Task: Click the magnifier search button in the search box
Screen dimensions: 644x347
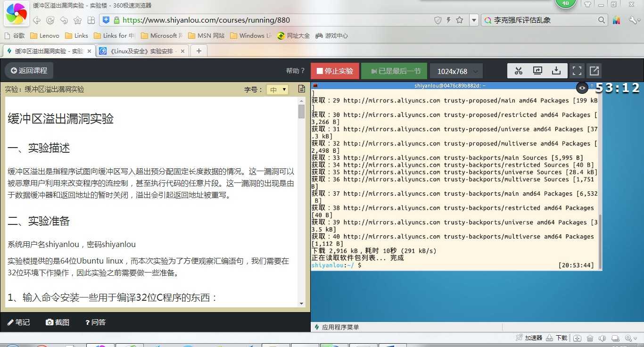Action: (602, 20)
